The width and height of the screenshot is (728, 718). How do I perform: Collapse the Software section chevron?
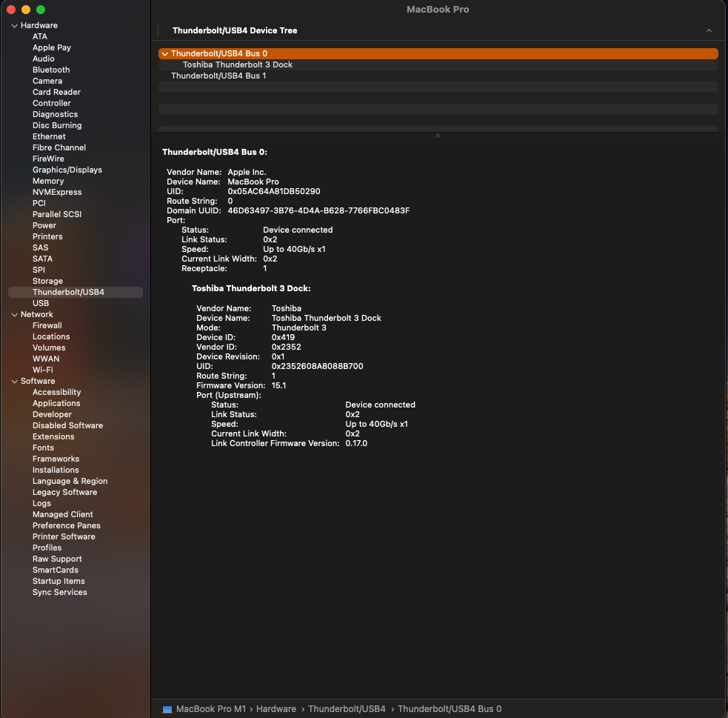click(14, 382)
